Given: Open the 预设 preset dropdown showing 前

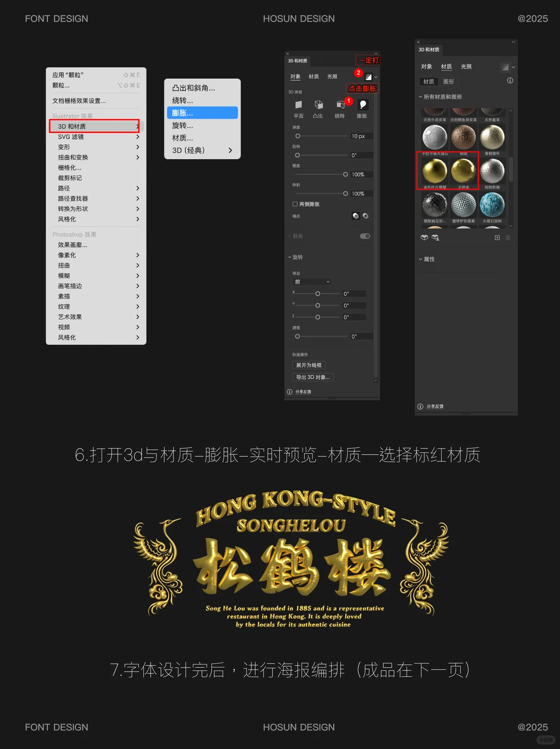Looking at the screenshot, I should pos(312,282).
